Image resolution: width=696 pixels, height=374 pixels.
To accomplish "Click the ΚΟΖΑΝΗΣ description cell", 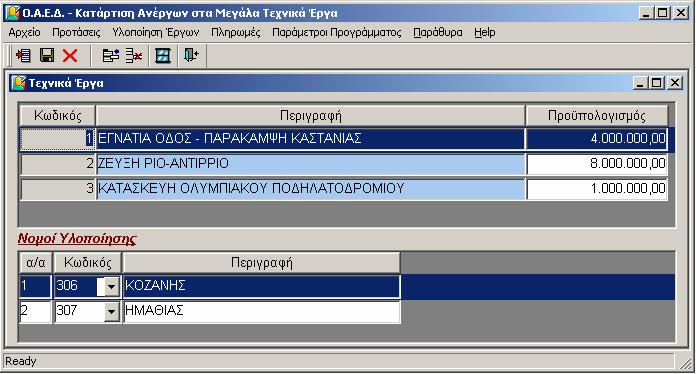I will point(261,286).
